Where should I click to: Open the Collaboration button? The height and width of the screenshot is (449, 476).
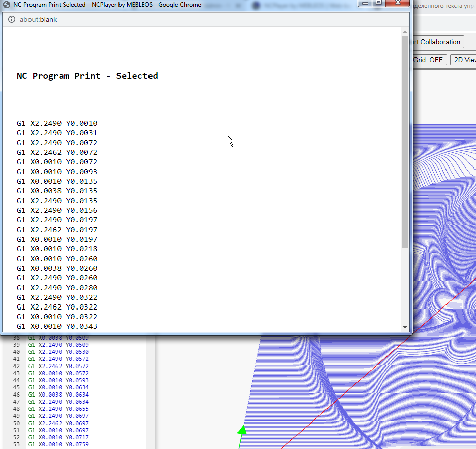click(x=438, y=42)
